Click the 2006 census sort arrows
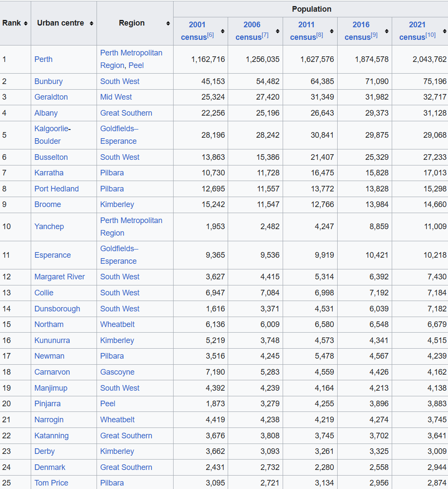Image resolution: width=448 pixels, height=489 pixels. (277, 31)
